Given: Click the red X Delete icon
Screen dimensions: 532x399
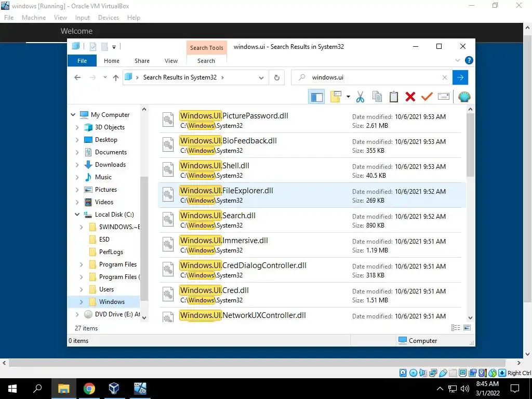Looking at the screenshot, I should coord(410,97).
